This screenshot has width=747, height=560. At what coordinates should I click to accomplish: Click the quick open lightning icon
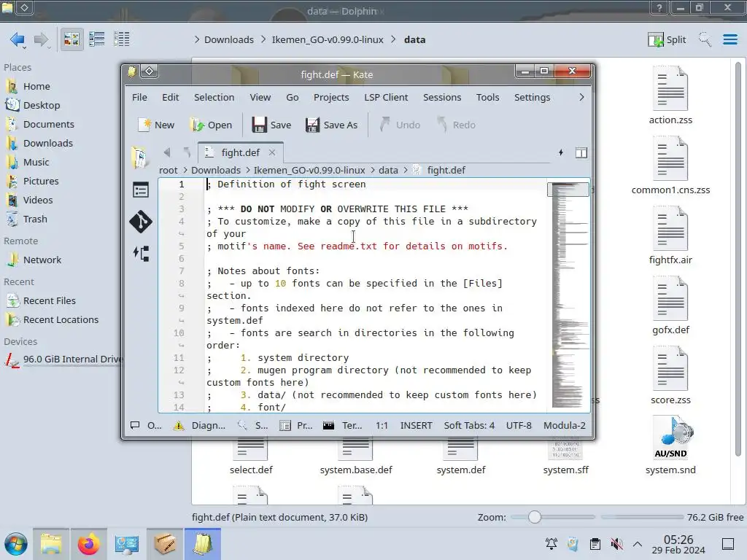(x=561, y=152)
